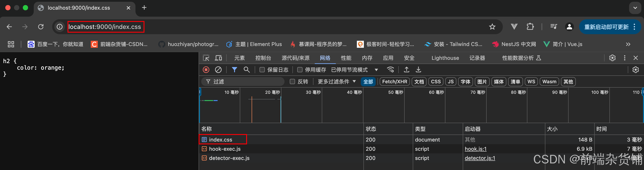Viewport: 644px width, 170px height.
Task: Filter requests by images (图片)
Action: [482, 81]
